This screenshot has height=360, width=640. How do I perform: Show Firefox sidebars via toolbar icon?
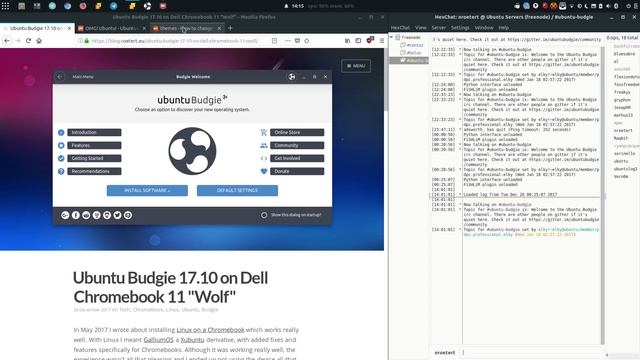click(x=358, y=41)
